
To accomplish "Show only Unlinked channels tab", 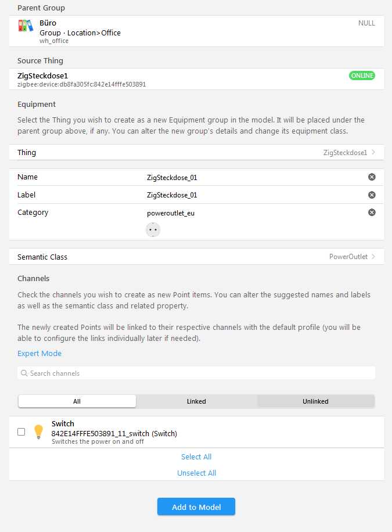I will point(315,401).
